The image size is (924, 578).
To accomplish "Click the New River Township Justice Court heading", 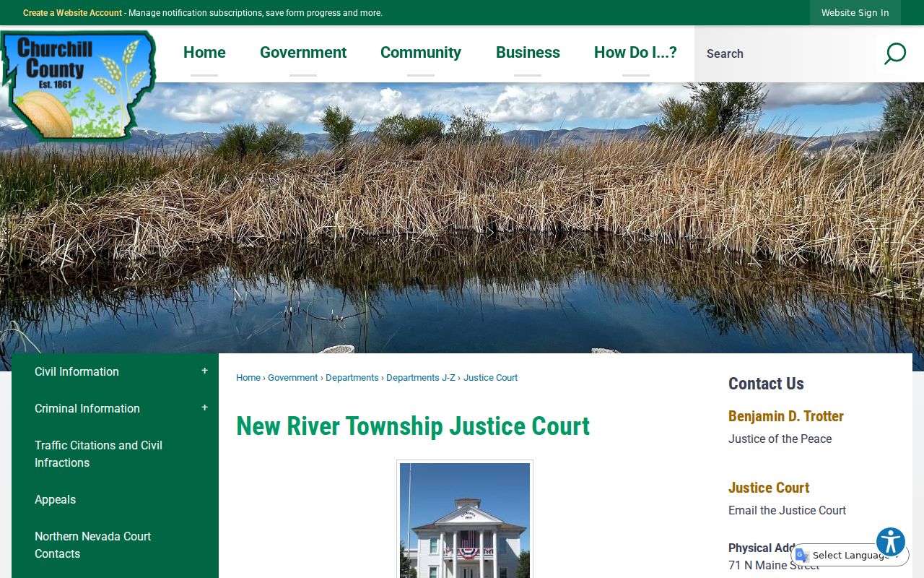I will 413,426.
